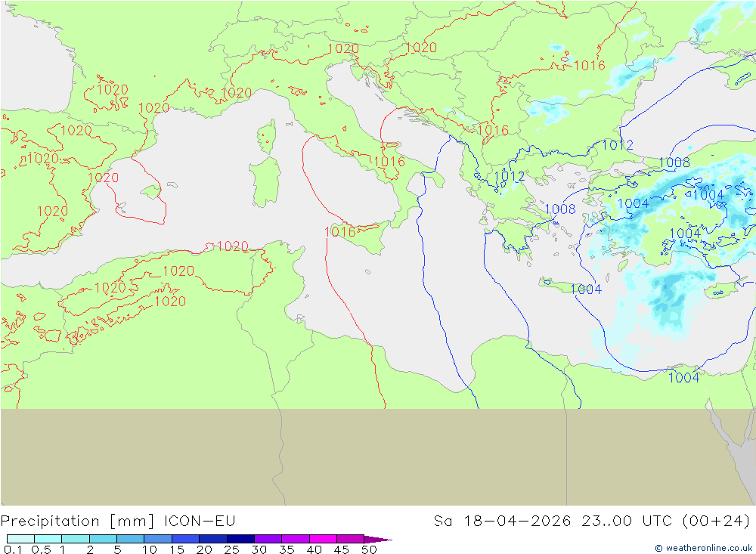The width and height of the screenshot is (756, 554).
Task: Click the over-50 mm arrow tip of legend
Action: (x=378, y=540)
